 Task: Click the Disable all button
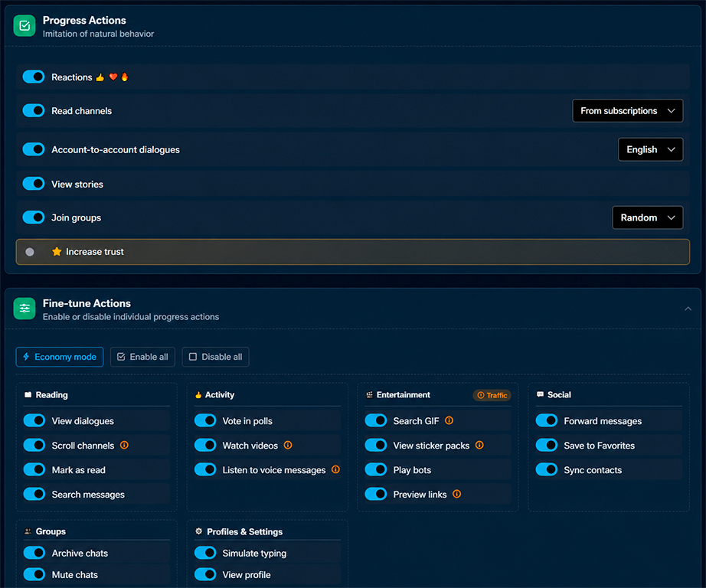pos(216,357)
